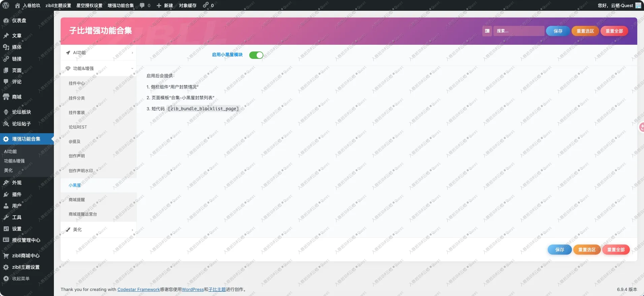Open the 论坛帖子 icon
Viewport: 644px width, 296px height.
pyautogui.click(x=6, y=124)
